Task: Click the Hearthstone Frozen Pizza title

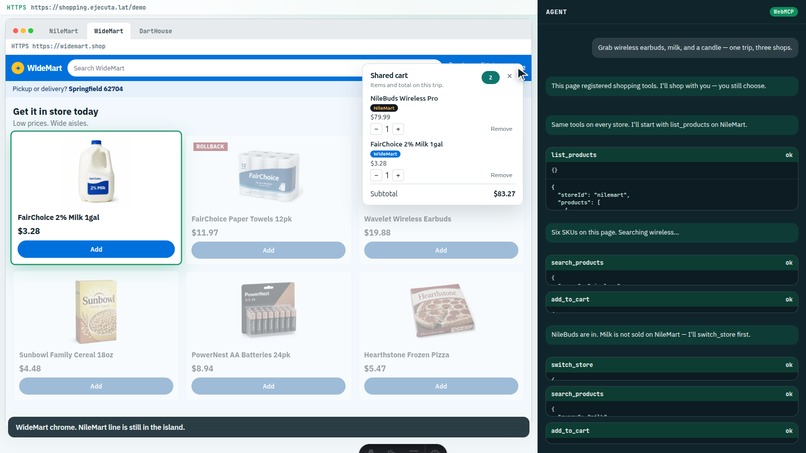Action: [x=407, y=355]
